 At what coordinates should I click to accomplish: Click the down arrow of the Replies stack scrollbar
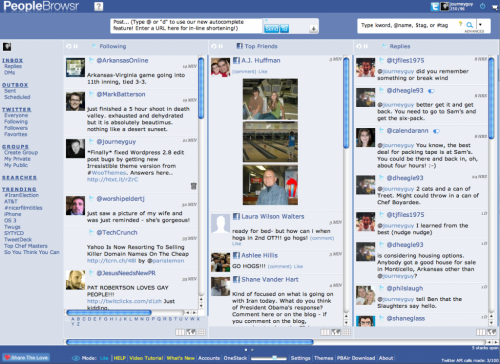491,323
